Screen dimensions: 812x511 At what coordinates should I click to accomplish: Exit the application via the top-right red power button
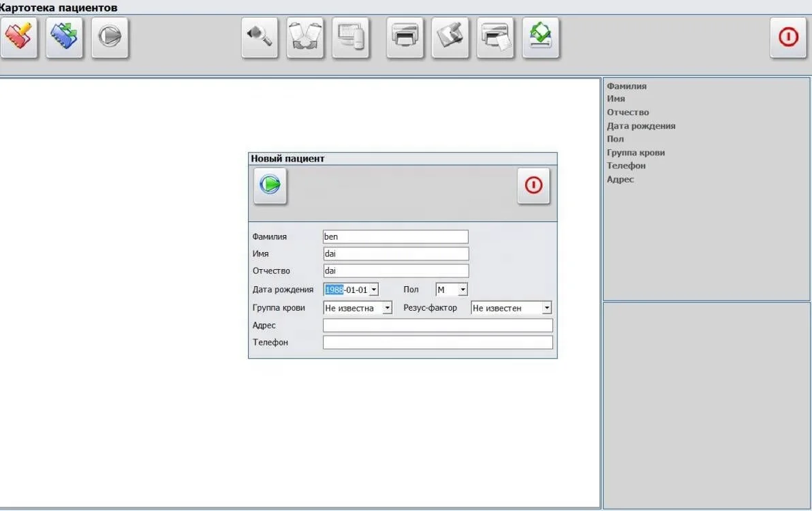pyautogui.click(x=788, y=37)
